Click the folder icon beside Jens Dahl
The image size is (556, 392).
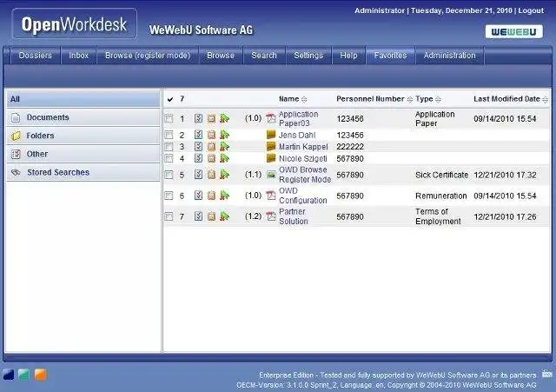271,135
